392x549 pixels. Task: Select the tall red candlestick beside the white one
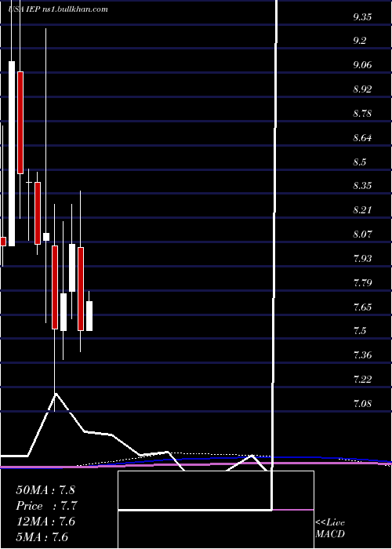click(x=20, y=122)
